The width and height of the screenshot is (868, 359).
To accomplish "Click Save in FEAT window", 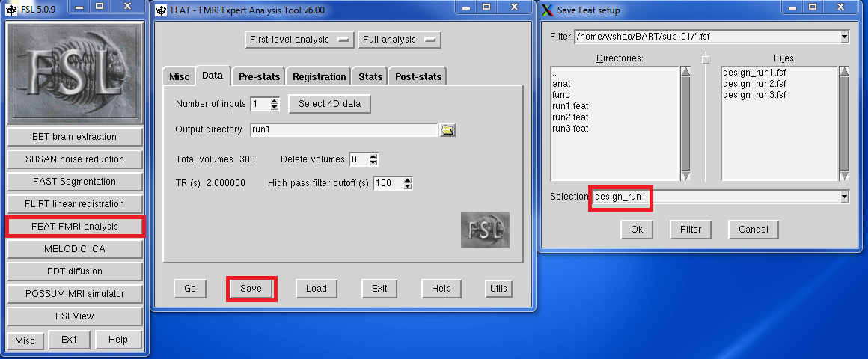I will tap(251, 288).
